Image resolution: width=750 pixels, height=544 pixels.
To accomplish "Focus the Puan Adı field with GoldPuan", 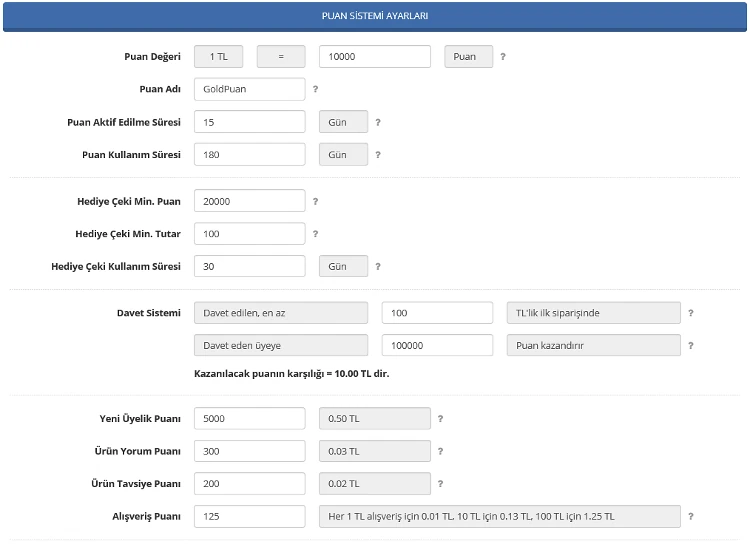I will (249, 89).
